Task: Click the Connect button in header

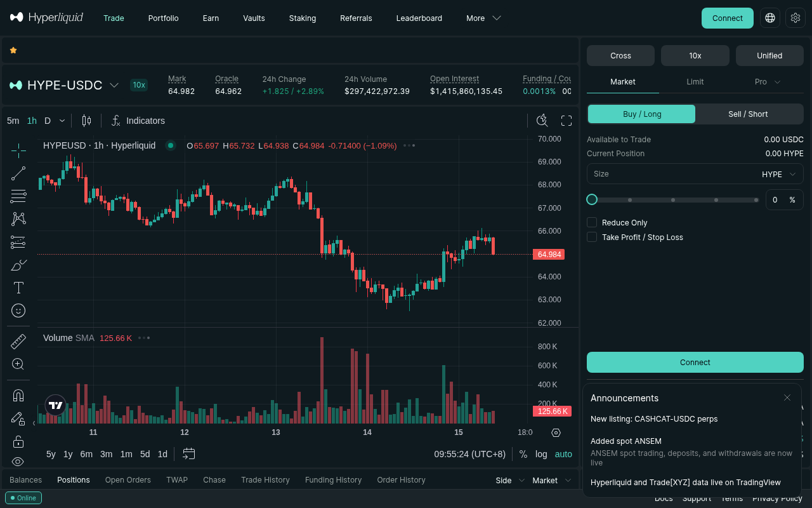Action: pyautogui.click(x=727, y=18)
